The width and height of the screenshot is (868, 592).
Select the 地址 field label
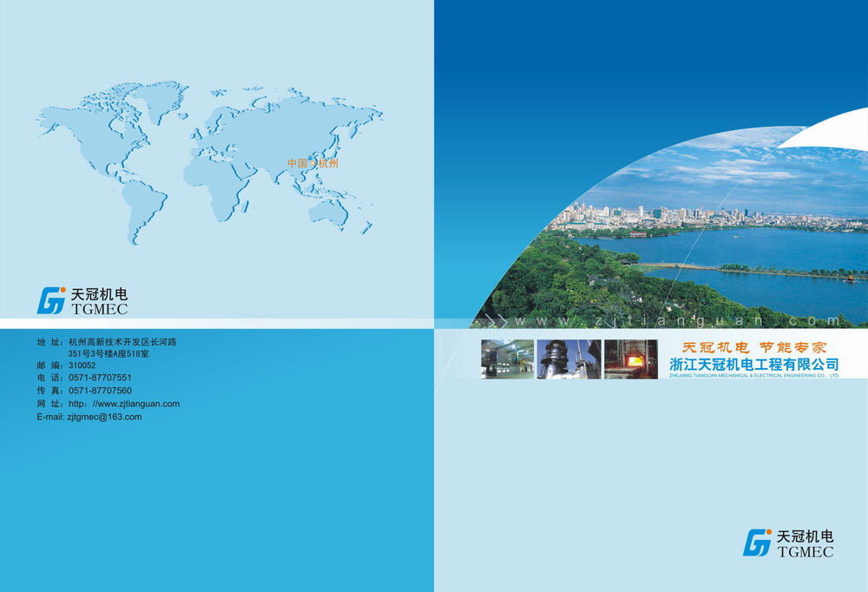point(49,342)
